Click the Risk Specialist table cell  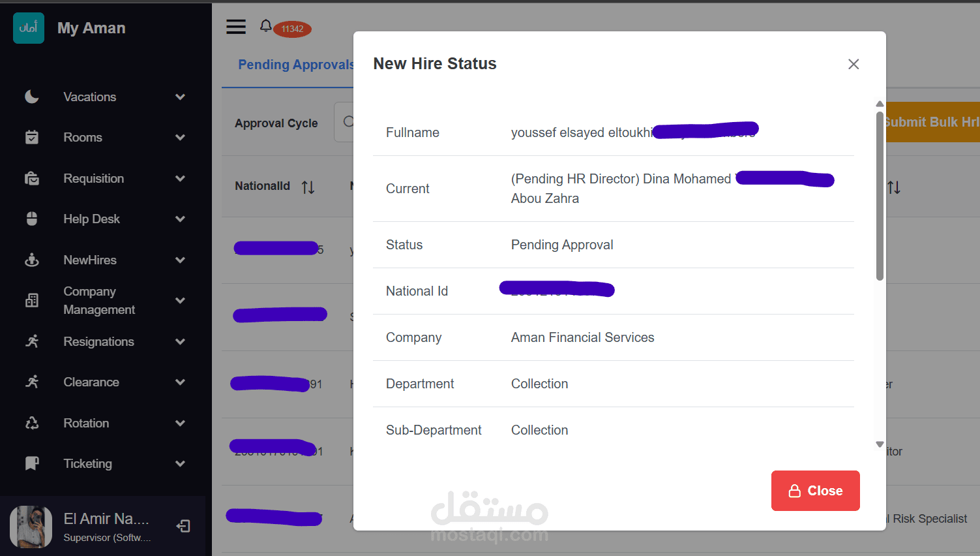tap(930, 519)
